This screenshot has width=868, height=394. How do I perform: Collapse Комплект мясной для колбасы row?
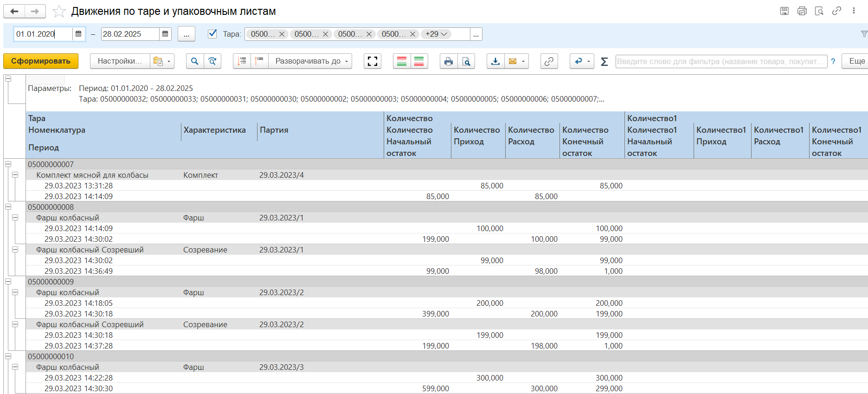pyautogui.click(x=15, y=175)
